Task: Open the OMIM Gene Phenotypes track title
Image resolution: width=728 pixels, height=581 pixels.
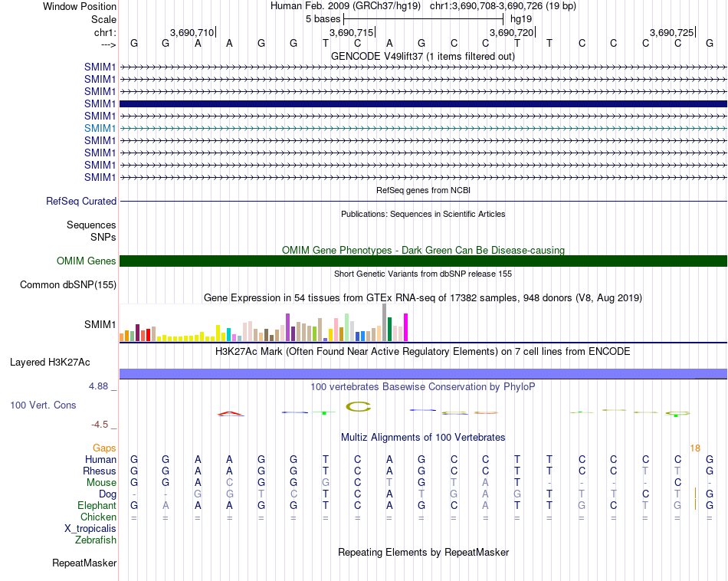Action: [423, 251]
